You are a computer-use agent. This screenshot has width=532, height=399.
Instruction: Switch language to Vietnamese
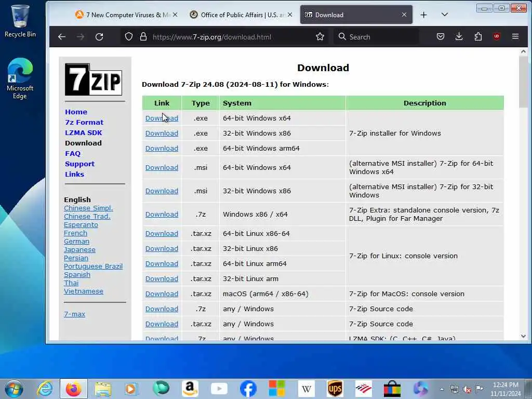(x=84, y=291)
